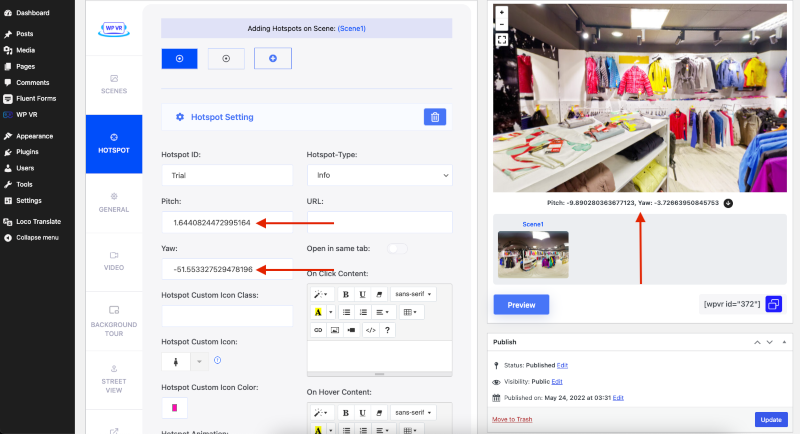Copy the wpvr shortcode with copy icon
The width and height of the screenshot is (800, 434).
click(x=774, y=304)
